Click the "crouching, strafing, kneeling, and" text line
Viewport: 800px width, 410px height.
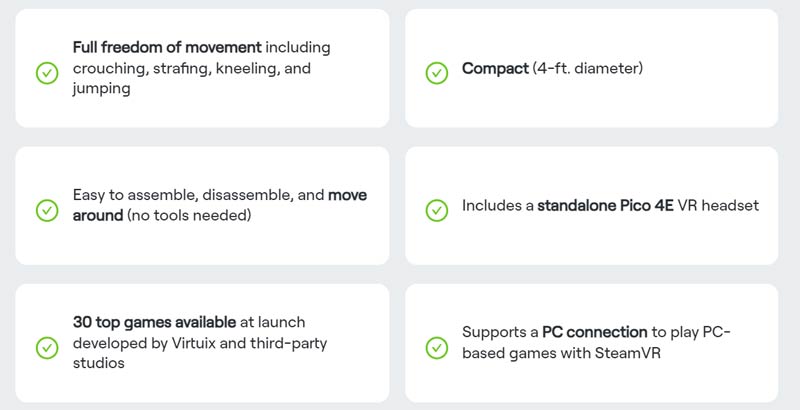(192, 69)
